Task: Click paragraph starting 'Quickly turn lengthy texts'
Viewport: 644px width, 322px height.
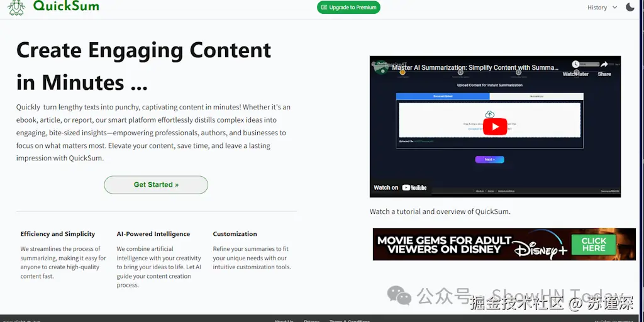Action: click(x=153, y=133)
